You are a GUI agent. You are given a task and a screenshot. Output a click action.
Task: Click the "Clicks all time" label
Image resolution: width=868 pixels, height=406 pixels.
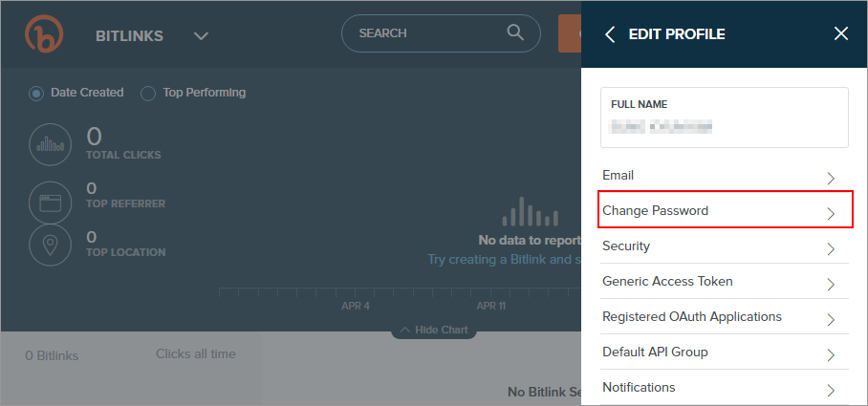click(x=195, y=354)
